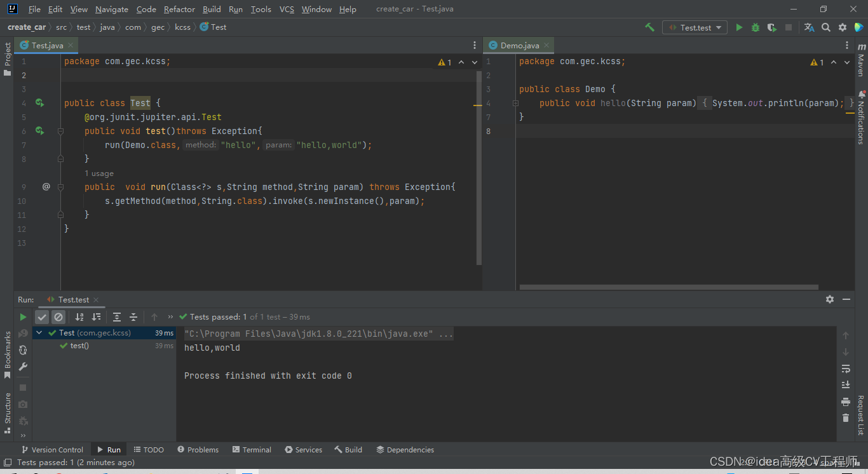Click kcss in the breadcrumb path
868x474 pixels.
click(182, 27)
